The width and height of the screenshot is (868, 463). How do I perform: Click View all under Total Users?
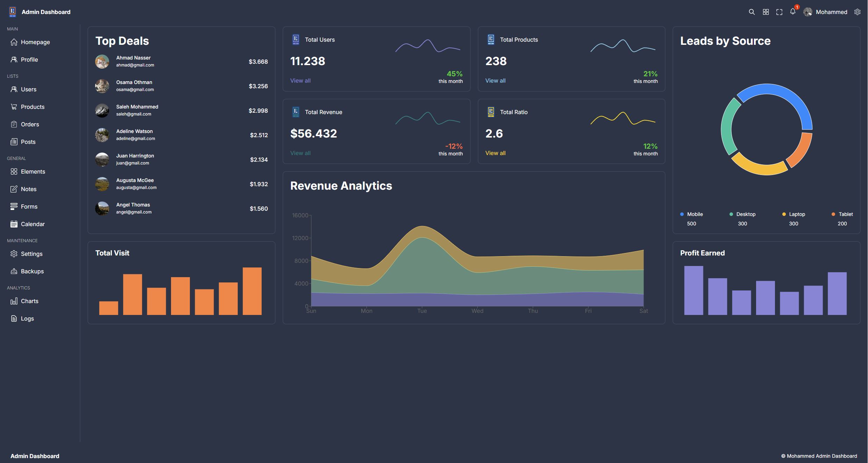[x=300, y=80]
